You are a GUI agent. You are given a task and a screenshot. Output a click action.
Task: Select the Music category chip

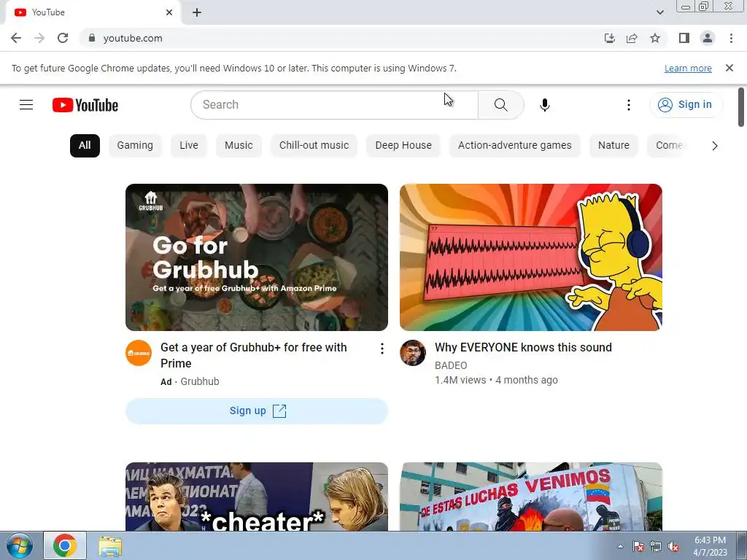pyautogui.click(x=239, y=146)
